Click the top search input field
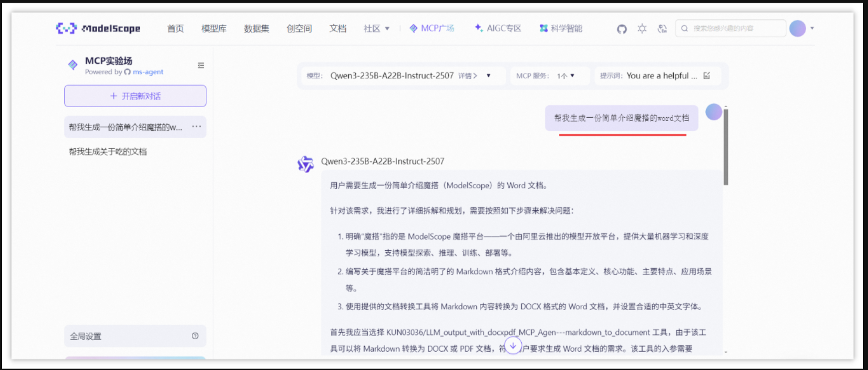Image resolution: width=868 pixels, height=370 pixels. pyautogui.click(x=730, y=28)
